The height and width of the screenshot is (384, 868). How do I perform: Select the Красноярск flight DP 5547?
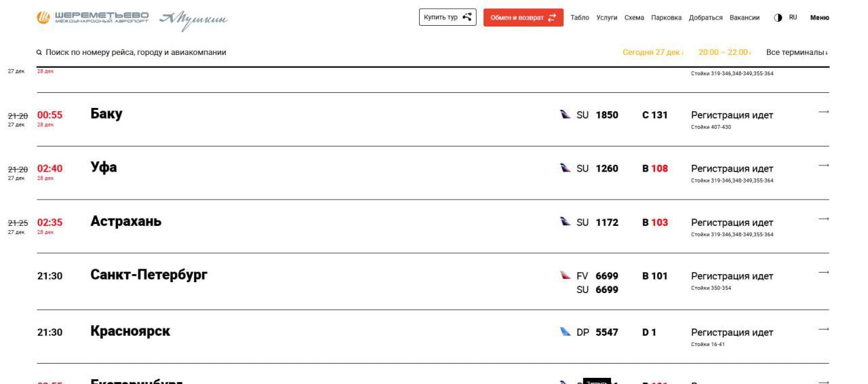[x=597, y=332]
